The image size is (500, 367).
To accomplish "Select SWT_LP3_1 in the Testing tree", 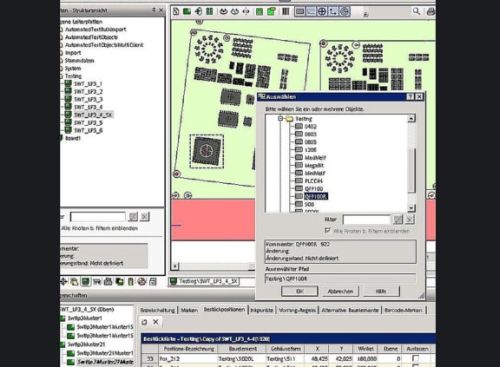I will [88, 84].
